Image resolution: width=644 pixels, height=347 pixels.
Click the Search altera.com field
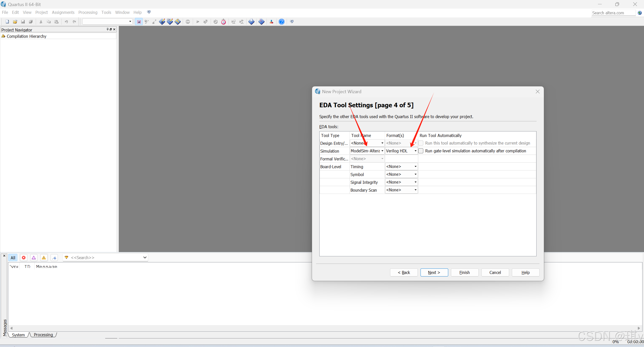pyautogui.click(x=613, y=13)
